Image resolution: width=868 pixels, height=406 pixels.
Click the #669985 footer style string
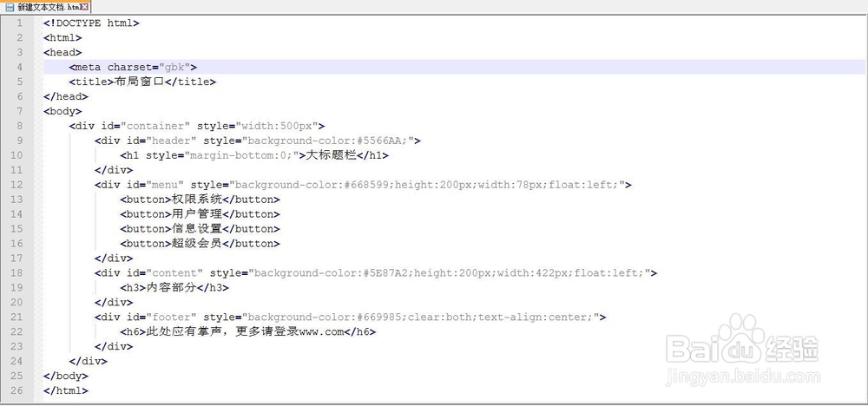(421, 317)
